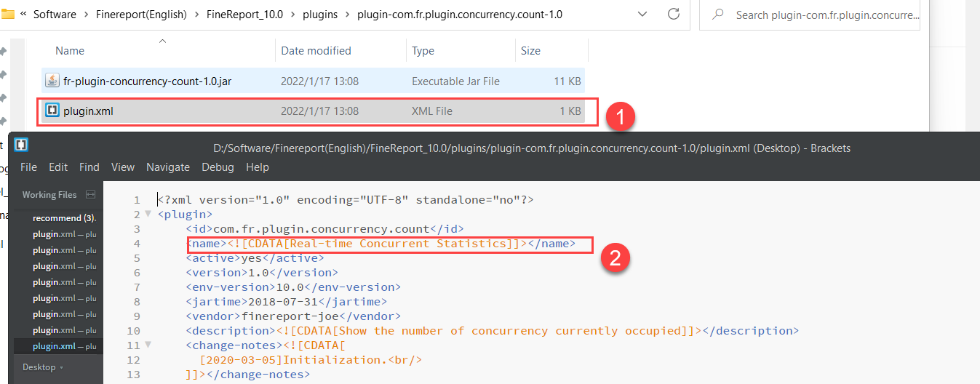Open the Desktop project dropdown in Brackets sidebar

[x=43, y=367]
